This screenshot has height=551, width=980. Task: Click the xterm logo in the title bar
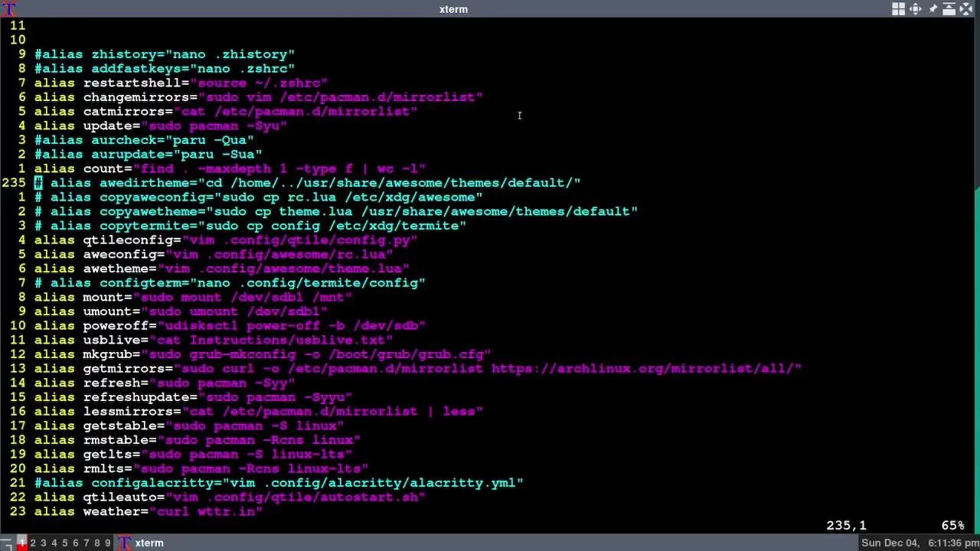click(7, 9)
